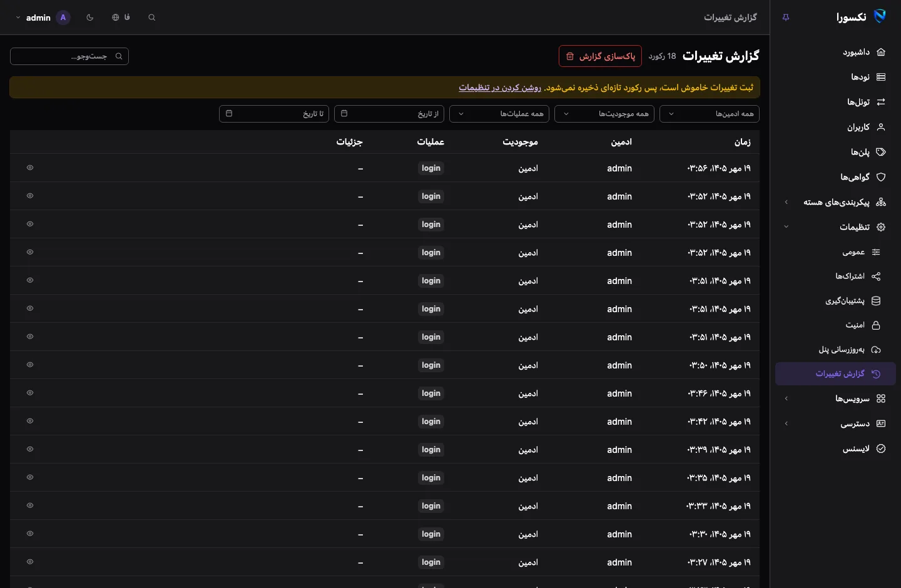
Task: Follow the روشن کردن در تنظیمات link
Action: point(500,88)
